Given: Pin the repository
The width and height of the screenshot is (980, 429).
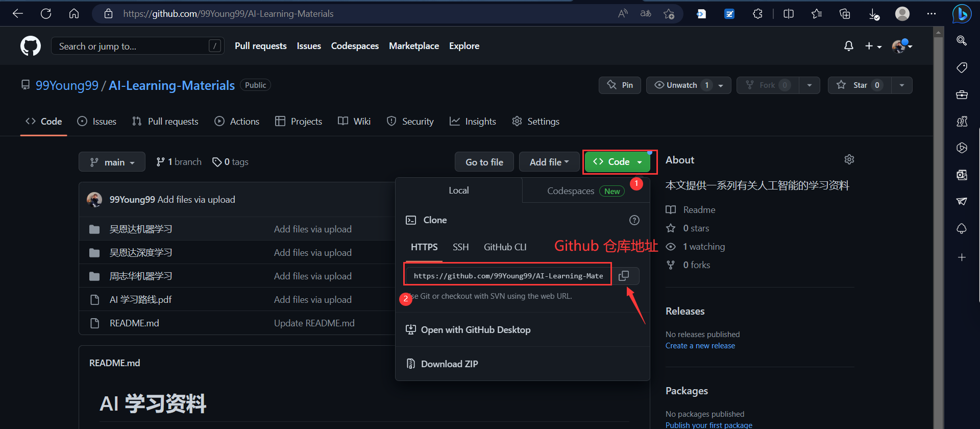Looking at the screenshot, I should pos(620,85).
